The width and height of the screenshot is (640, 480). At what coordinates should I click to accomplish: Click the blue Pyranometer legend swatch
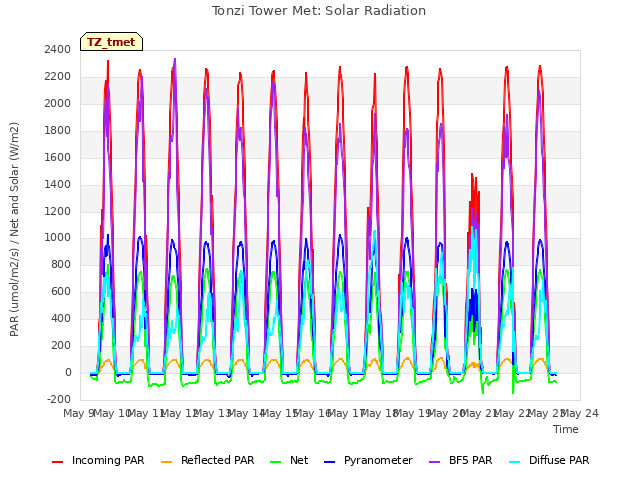pyautogui.click(x=329, y=462)
